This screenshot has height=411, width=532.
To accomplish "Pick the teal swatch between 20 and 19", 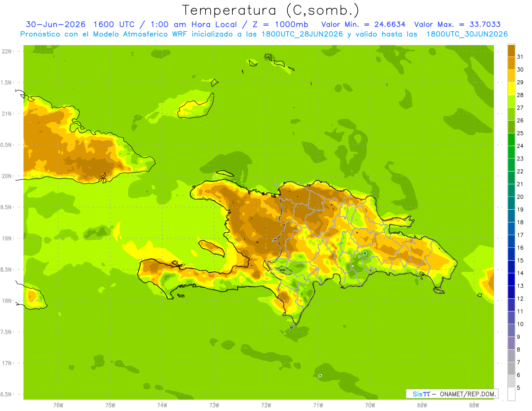I will coord(511,203).
